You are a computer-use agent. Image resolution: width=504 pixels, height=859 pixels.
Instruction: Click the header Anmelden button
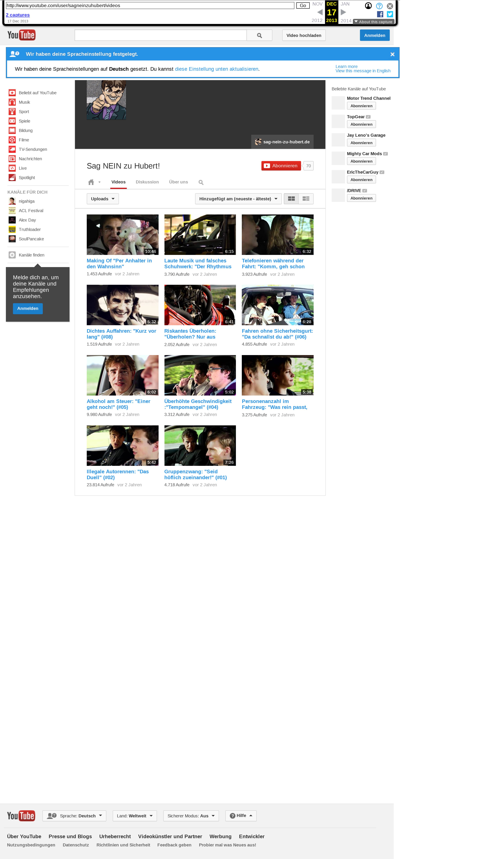coord(375,35)
